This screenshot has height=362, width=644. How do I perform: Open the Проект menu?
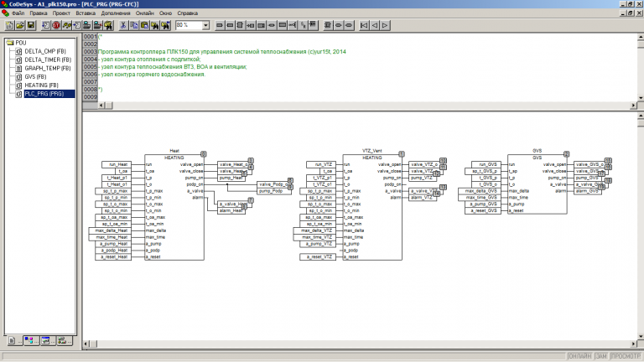pyautogui.click(x=61, y=14)
